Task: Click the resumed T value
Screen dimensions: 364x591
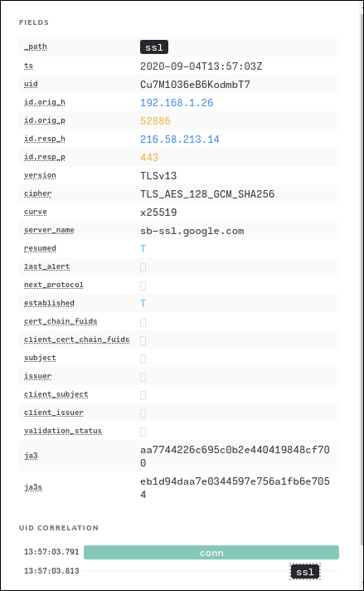Action: (x=143, y=249)
